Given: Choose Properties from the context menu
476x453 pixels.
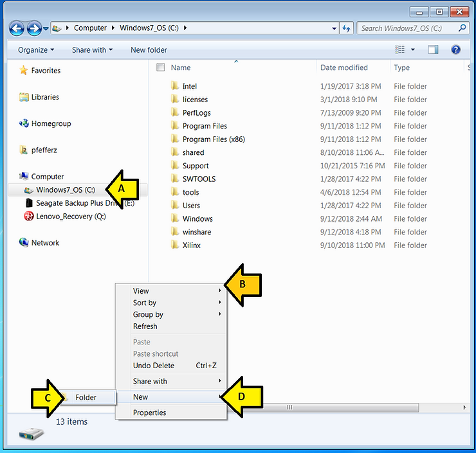Looking at the screenshot, I should [171, 413].
